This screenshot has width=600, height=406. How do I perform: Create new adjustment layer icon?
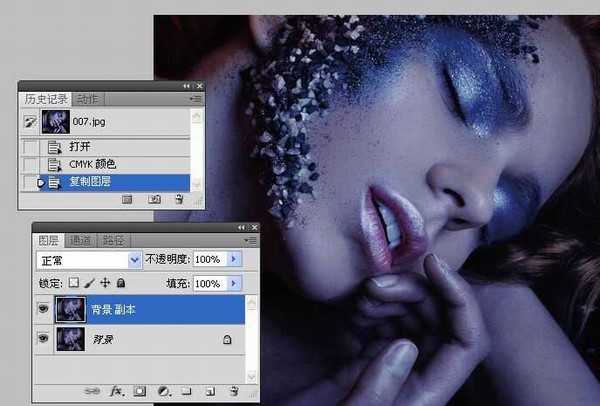(x=163, y=391)
